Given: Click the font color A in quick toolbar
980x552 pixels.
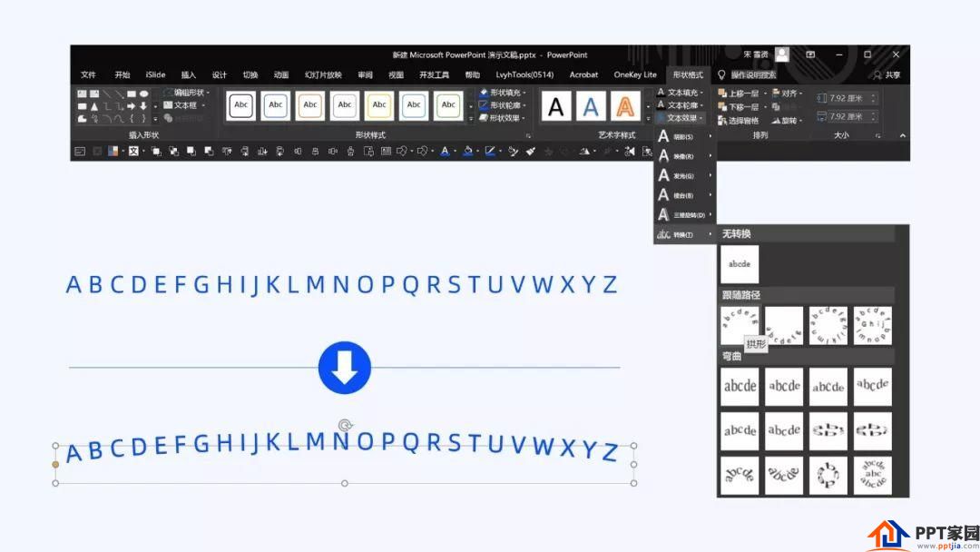Looking at the screenshot, I should [x=445, y=151].
